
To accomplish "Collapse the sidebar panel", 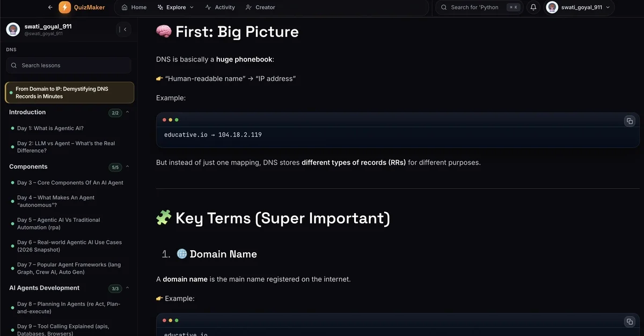I will 125,29.
